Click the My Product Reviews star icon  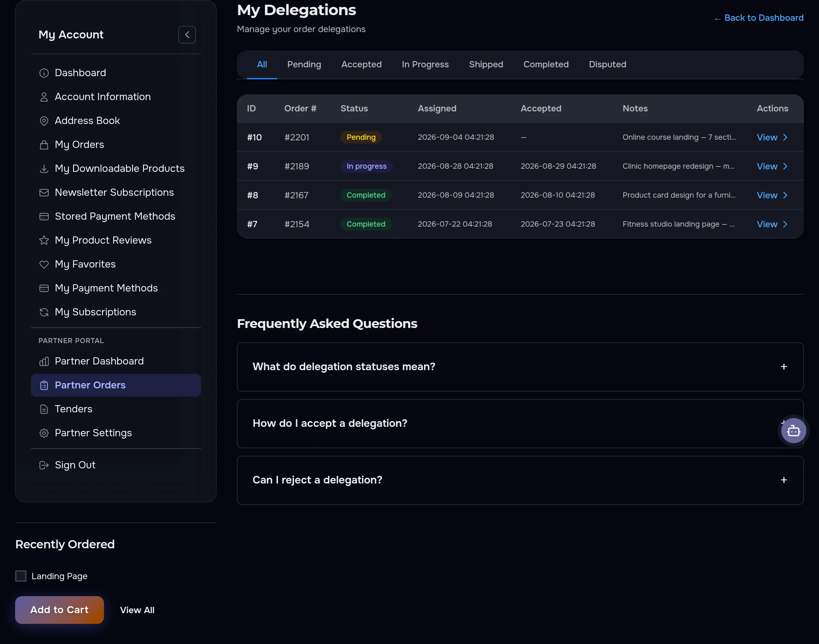point(44,240)
